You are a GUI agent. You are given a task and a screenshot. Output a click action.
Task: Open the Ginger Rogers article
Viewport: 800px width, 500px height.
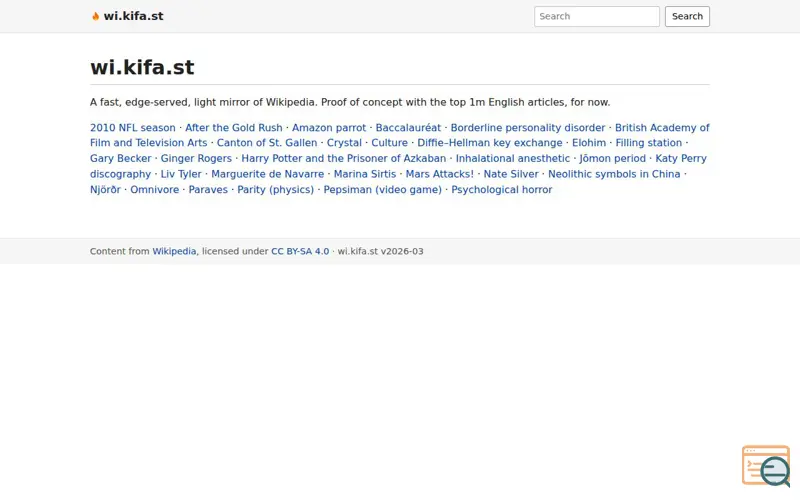(196, 159)
